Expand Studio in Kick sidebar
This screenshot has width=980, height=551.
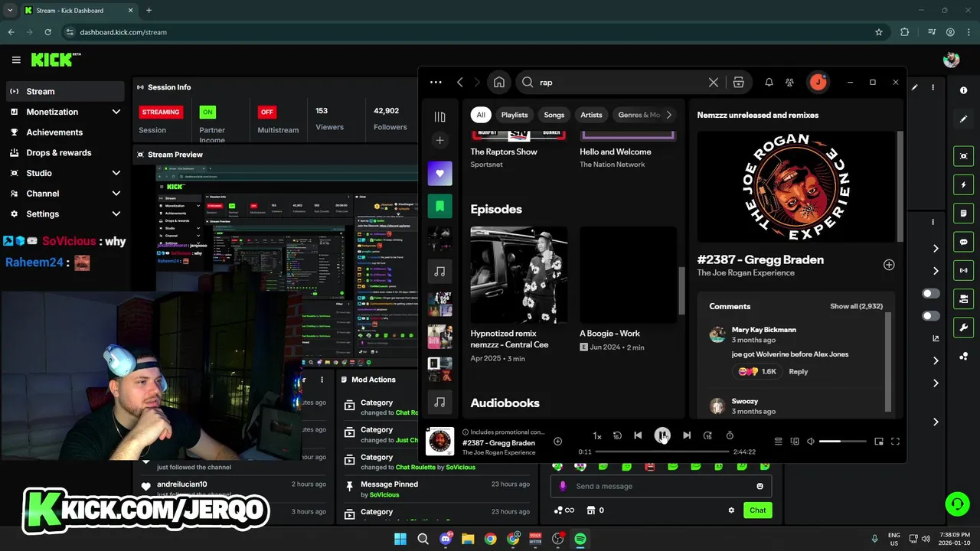[x=65, y=173]
